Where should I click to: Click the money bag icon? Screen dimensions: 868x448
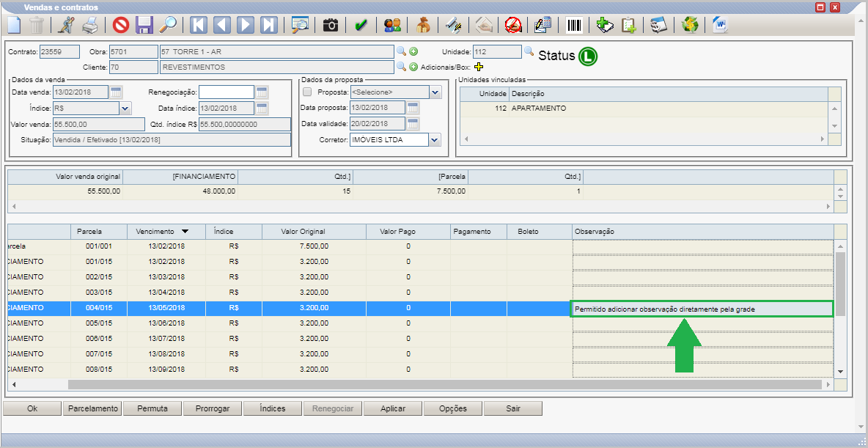(423, 25)
